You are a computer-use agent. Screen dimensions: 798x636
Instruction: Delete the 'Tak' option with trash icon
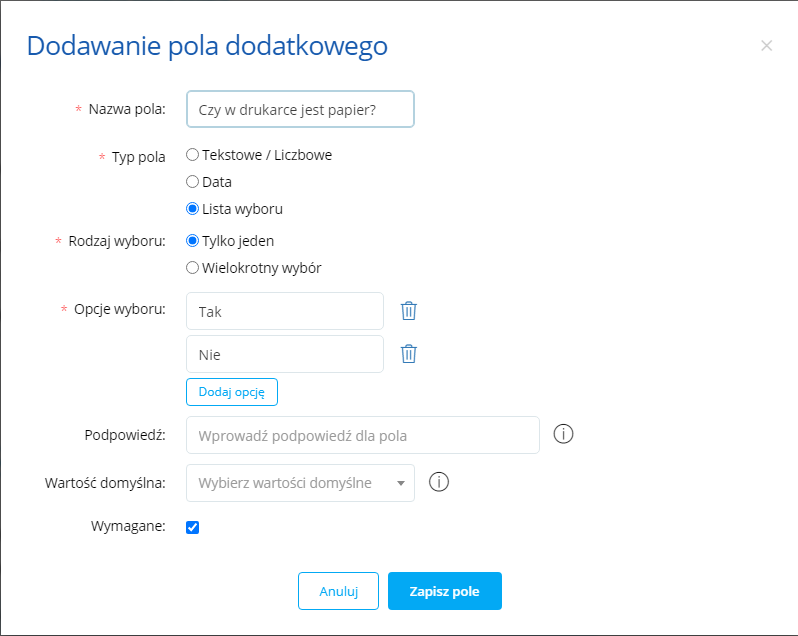click(x=408, y=311)
